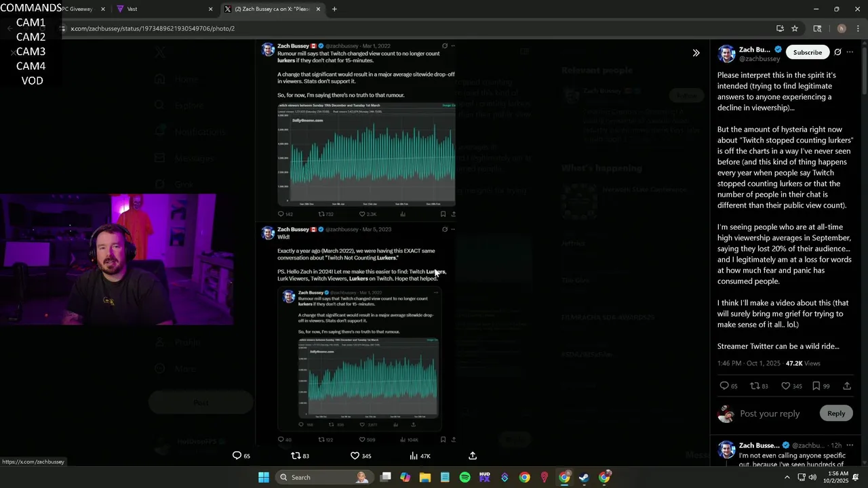Open the Windows Start menu
Image resolution: width=868 pixels, height=488 pixels.
pos(264,477)
